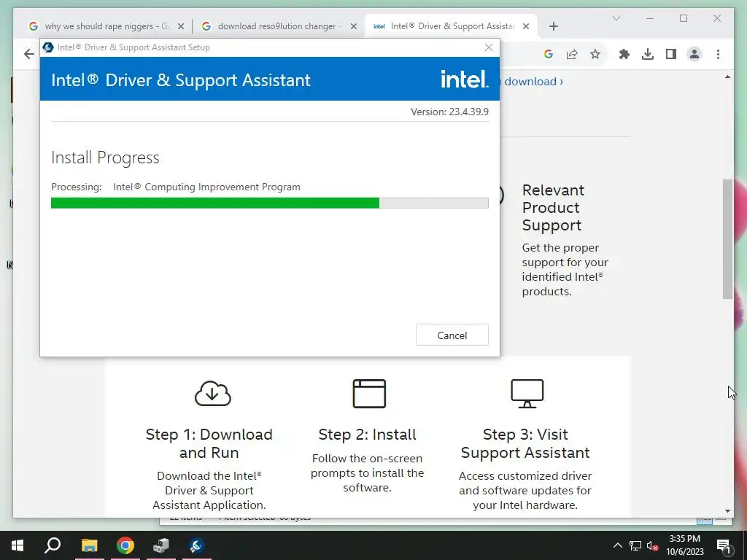
Task: Open File Explorer from taskbar
Action: [x=89, y=545]
